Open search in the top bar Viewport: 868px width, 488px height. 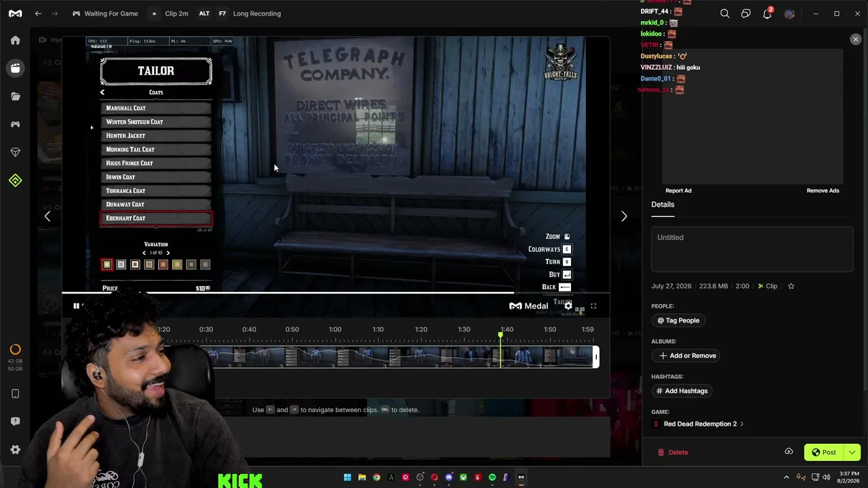[725, 14]
